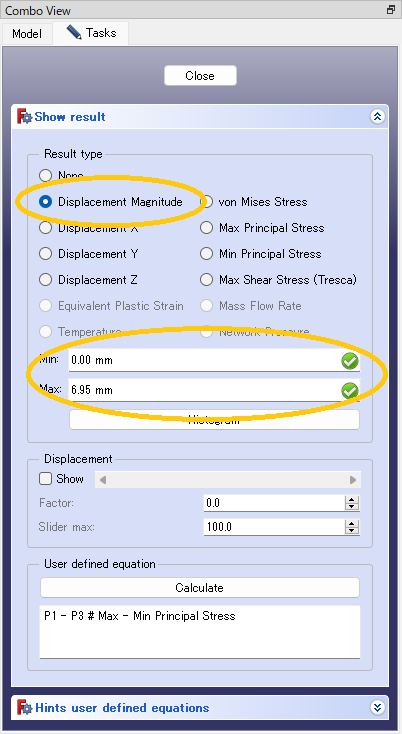Screen dimensions: 402x734
Task: Click the slider's left arrow
Action: pyautogui.click(x=102, y=480)
